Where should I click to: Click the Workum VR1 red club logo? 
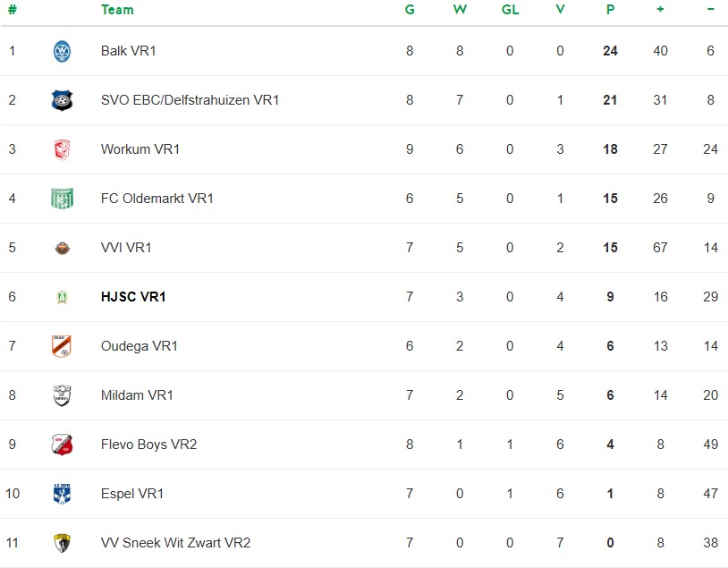pyautogui.click(x=62, y=149)
